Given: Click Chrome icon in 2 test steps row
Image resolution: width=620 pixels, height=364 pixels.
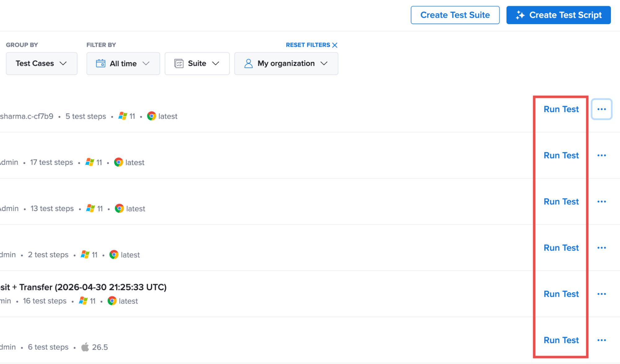Looking at the screenshot, I should 114,254.
